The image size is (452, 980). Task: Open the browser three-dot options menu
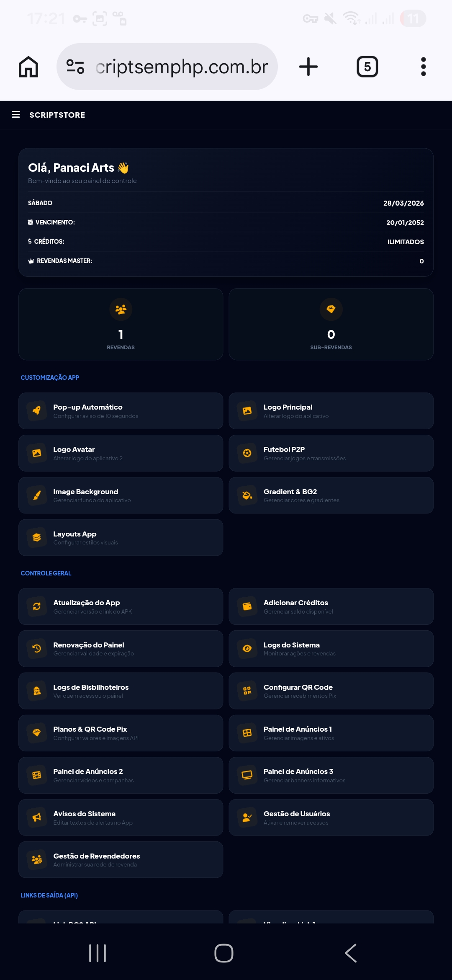[423, 67]
